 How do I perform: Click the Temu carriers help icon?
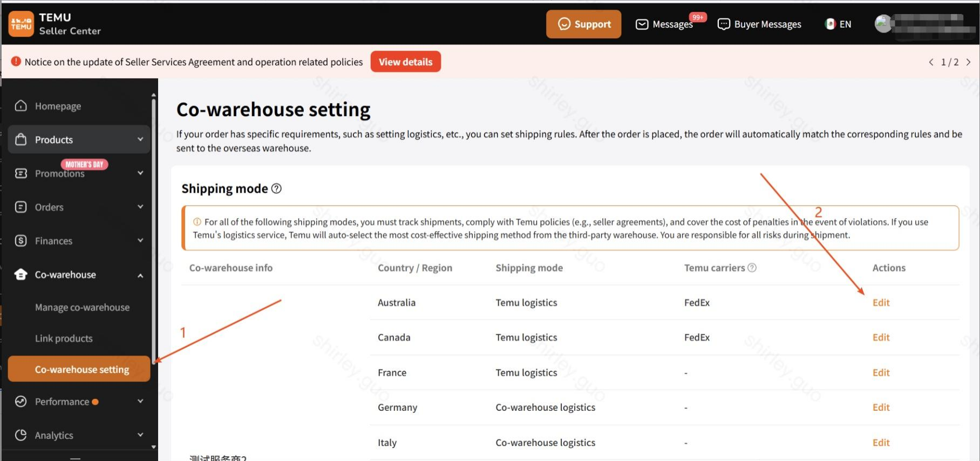(x=752, y=268)
